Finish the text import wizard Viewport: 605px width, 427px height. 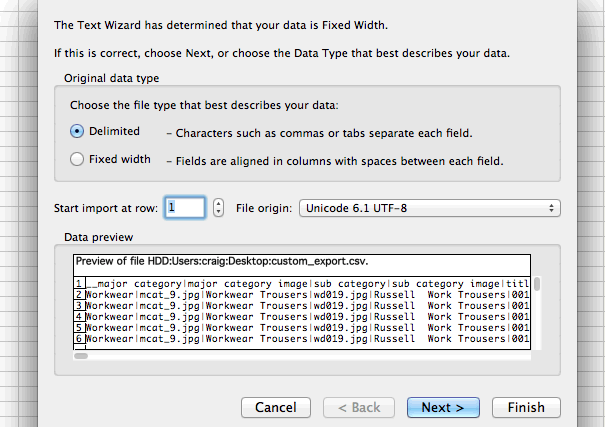pos(526,407)
